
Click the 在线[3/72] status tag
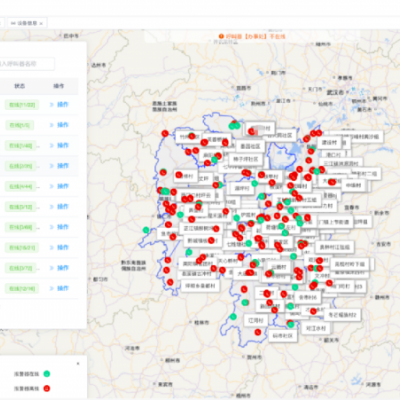(x=20, y=268)
